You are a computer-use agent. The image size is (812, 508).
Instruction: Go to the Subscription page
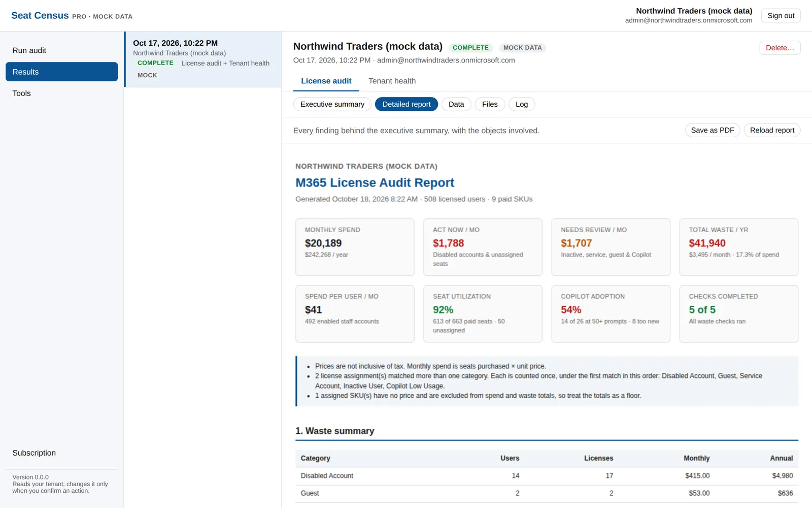point(61,453)
